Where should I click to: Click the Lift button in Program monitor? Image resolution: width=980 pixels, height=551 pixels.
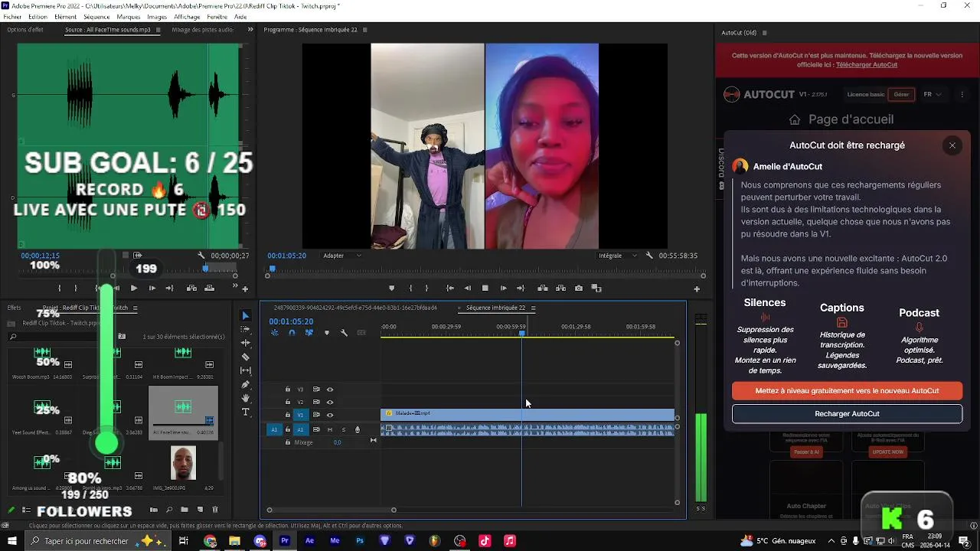point(543,289)
